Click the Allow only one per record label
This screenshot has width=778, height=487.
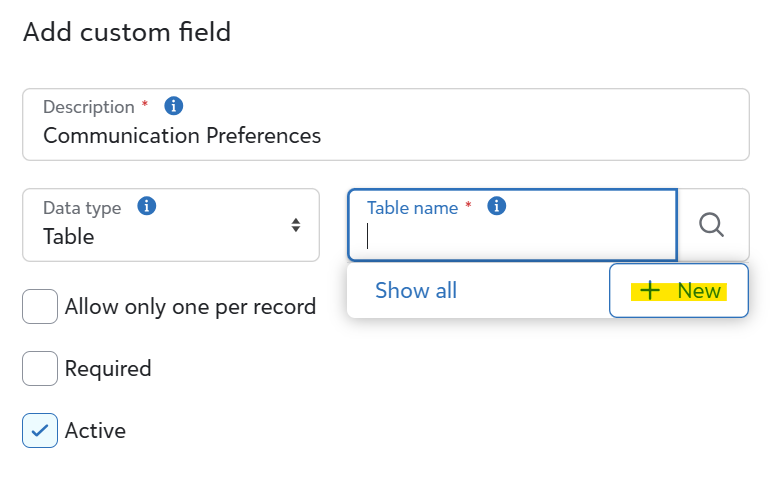pyautogui.click(x=190, y=307)
